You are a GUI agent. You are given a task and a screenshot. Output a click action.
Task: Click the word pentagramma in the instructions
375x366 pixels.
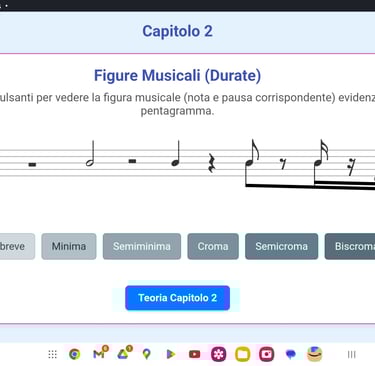tap(177, 111)
